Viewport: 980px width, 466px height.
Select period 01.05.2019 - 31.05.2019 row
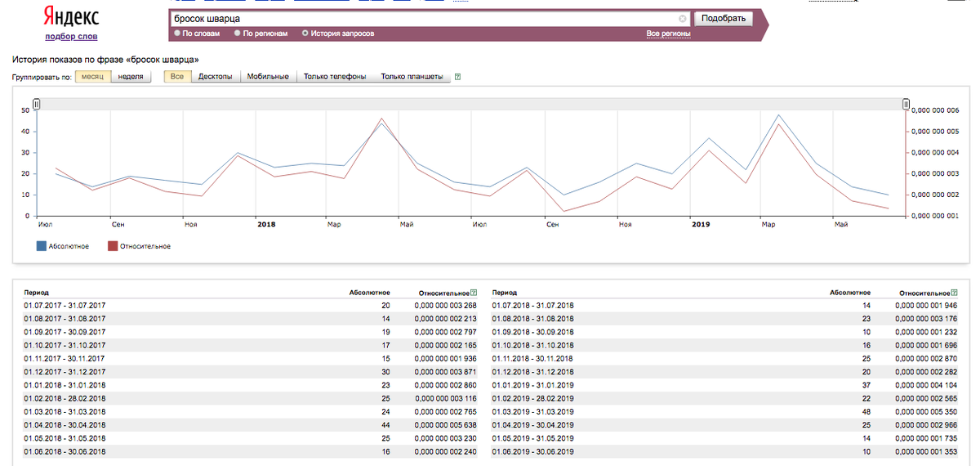pyautogui.click(x=724, y=437)
